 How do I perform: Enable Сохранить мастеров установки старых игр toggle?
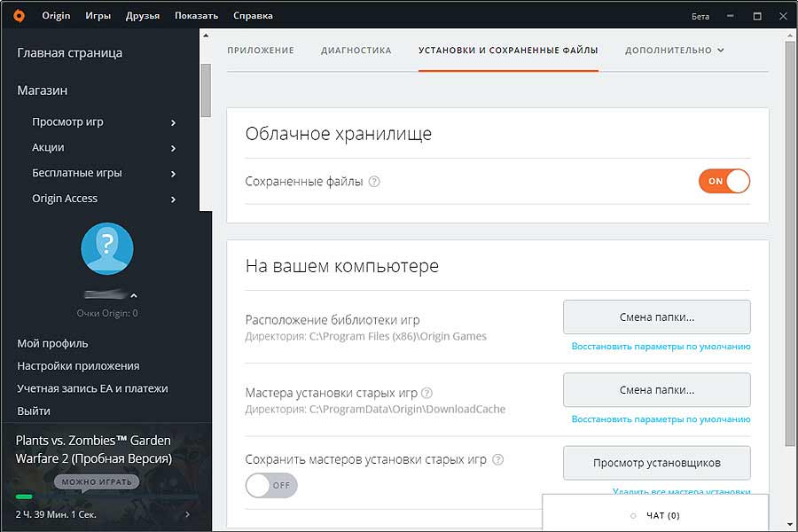point(271,485)
